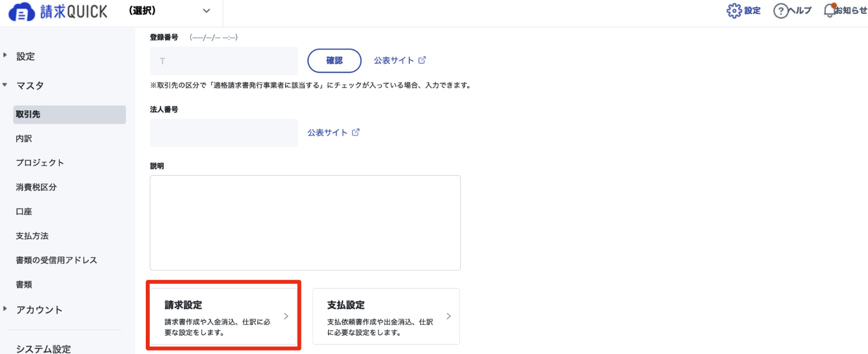This screenshot has width=868, height=354.
Task: Click chevron on 請求設定 card
Action: (286, 316)
